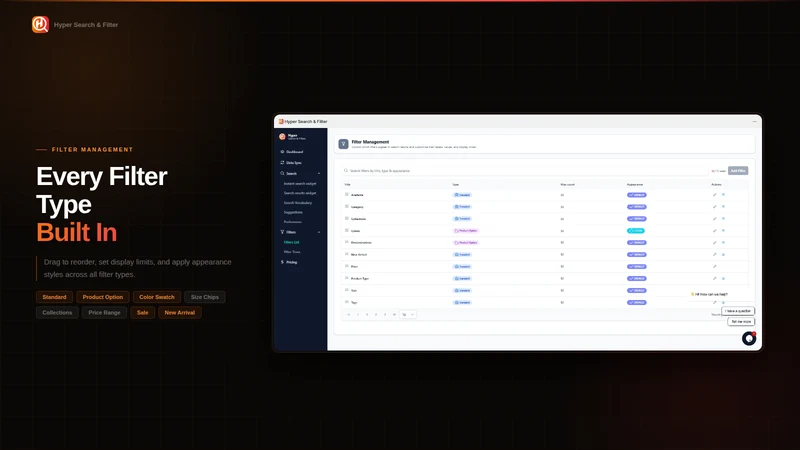Open Dashboard in the sidebar
This screenshot has width=800, height=450.
point(292,152)
